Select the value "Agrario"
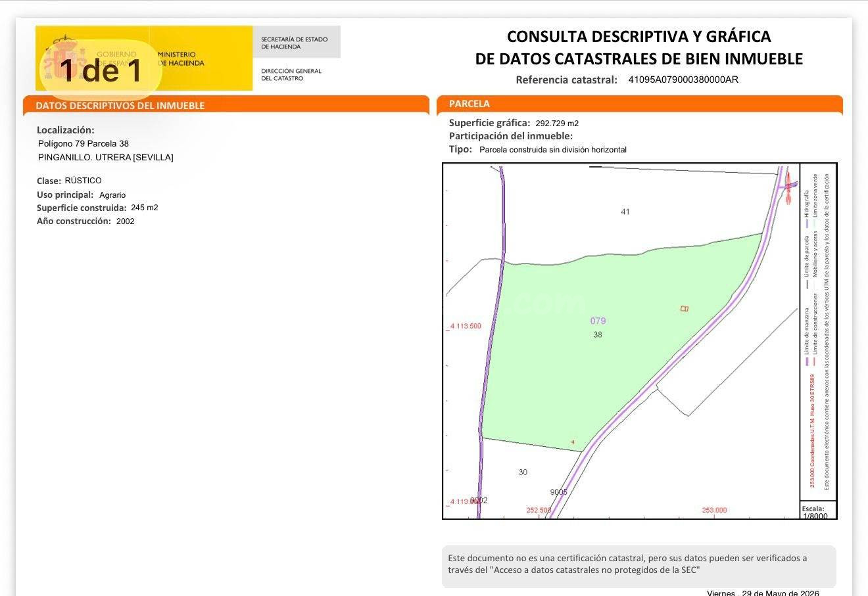Viewport: 868px width, 596px height. coord(112,195)
